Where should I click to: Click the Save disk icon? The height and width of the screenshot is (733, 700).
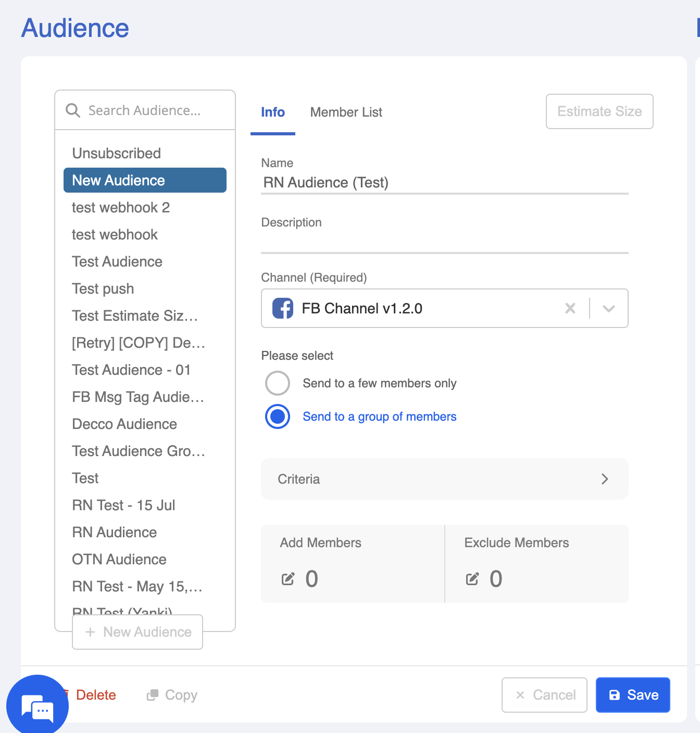coord(615,695)
